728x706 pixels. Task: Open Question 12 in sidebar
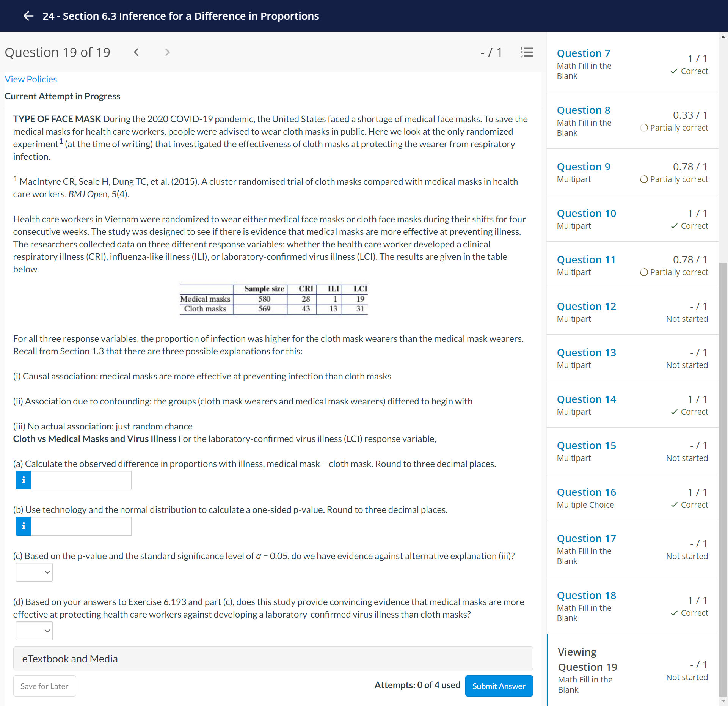click(586, 306)
